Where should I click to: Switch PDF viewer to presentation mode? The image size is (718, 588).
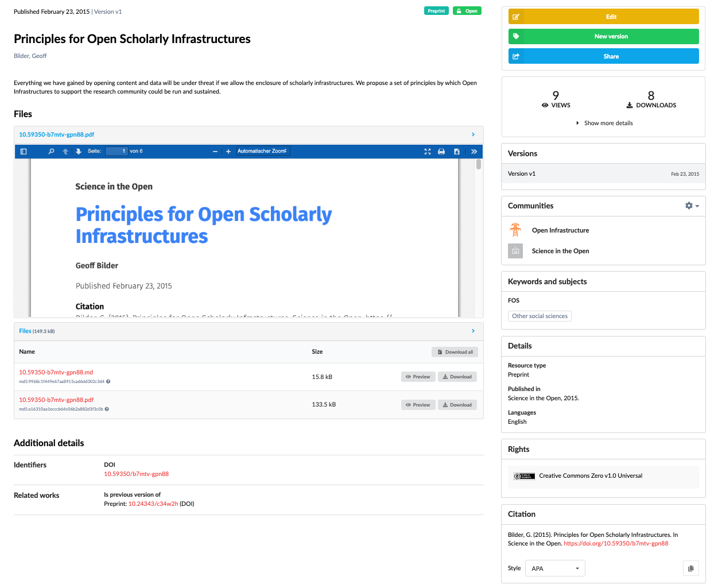pyautogui.click(x=428, y=152)
